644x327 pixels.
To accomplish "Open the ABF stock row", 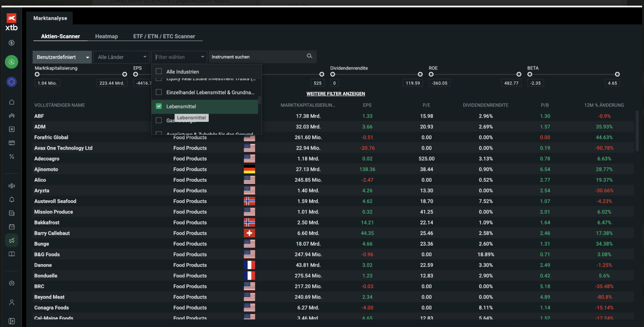I will tap(334, 116).
